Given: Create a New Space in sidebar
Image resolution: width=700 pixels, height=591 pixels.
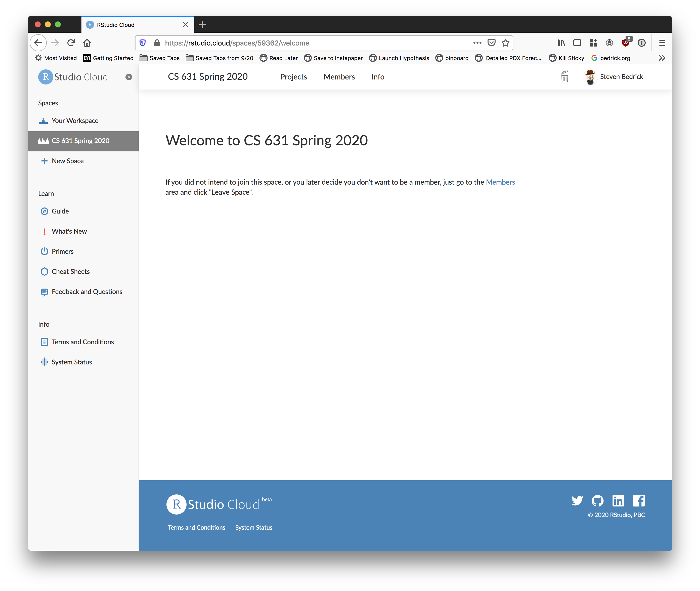Looking at the screenshot, I should (67, 161).
